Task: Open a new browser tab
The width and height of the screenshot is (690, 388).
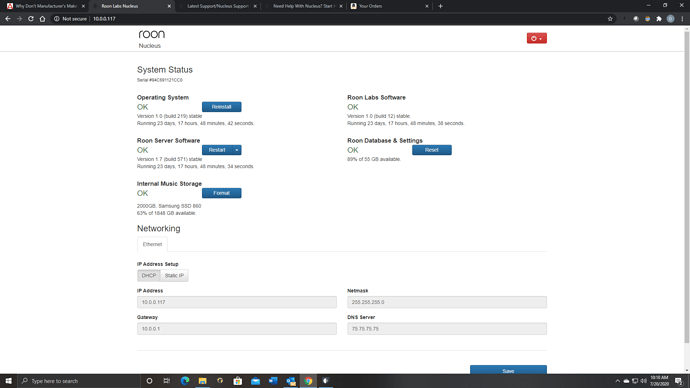Action: (440, 6)
